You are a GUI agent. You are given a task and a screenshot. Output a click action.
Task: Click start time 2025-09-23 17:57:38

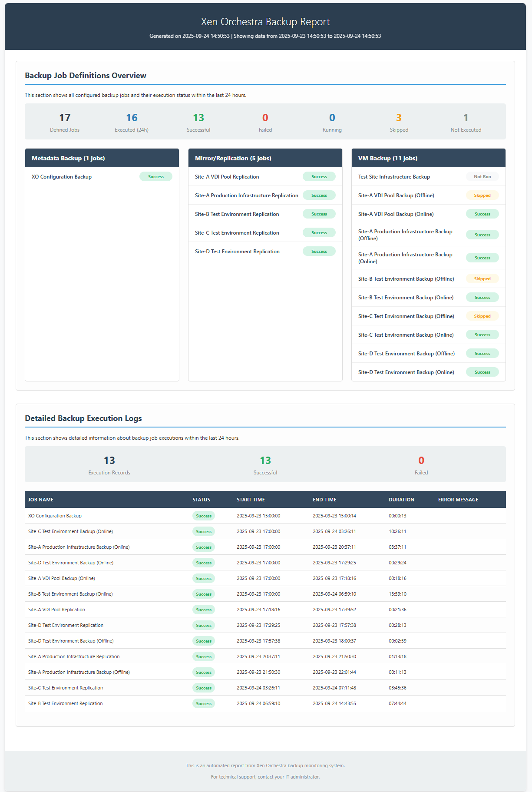tap(258, 641)
